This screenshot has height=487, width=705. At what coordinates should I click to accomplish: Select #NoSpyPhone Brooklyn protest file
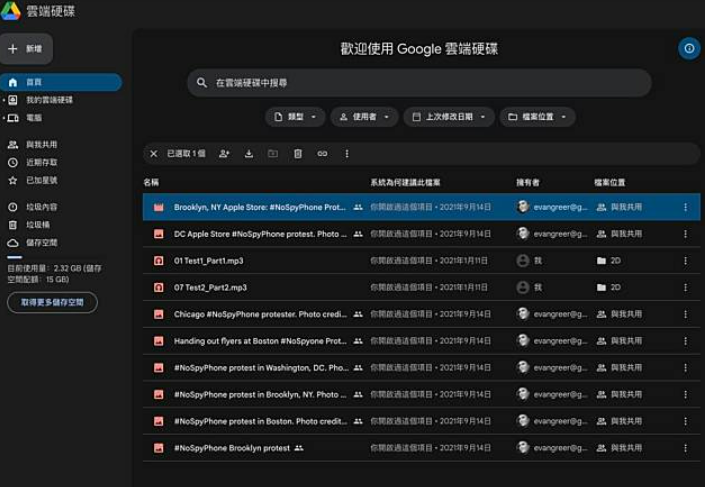pos(421,448)
